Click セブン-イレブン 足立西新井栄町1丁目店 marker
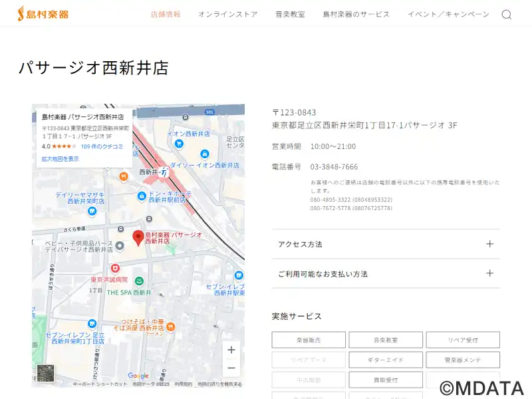This screenshot has width=532, height=399. coord(92,324)
